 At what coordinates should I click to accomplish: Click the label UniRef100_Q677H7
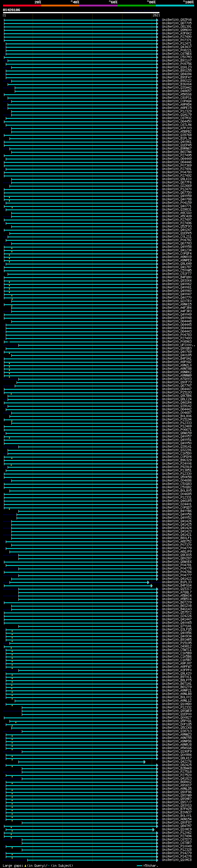(177, 386)
